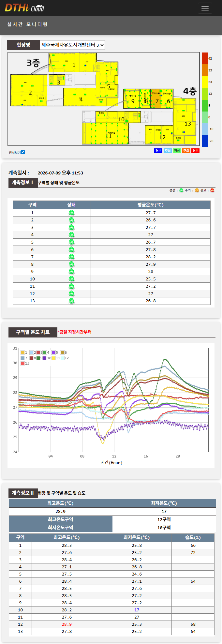Click zone 5 status icon in table
Viewport: 222px width, 644px height.
[71, 242]
